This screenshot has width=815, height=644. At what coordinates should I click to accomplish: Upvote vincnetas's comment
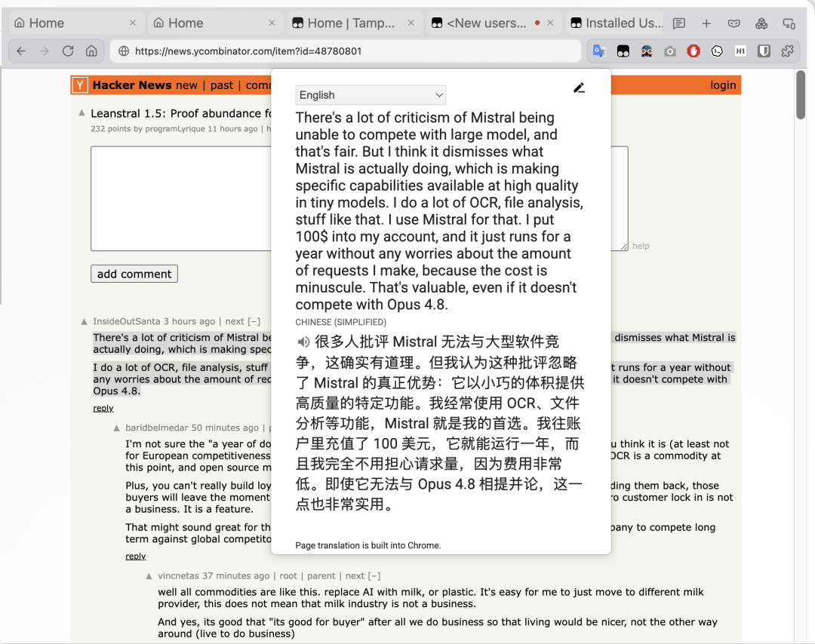149,576
